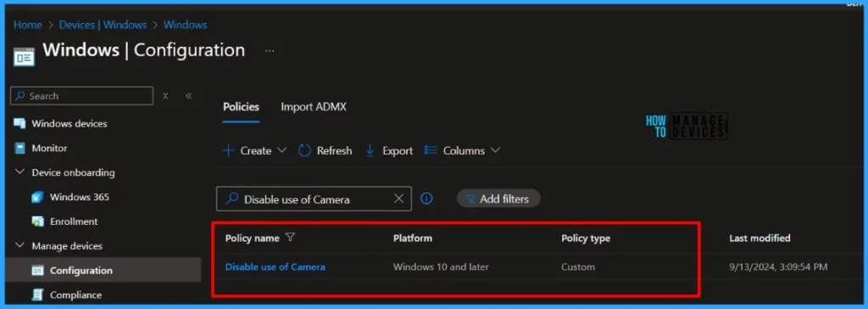Sort by Policy name column
This screenshot has height=309, width=868.
coord(253,239)
